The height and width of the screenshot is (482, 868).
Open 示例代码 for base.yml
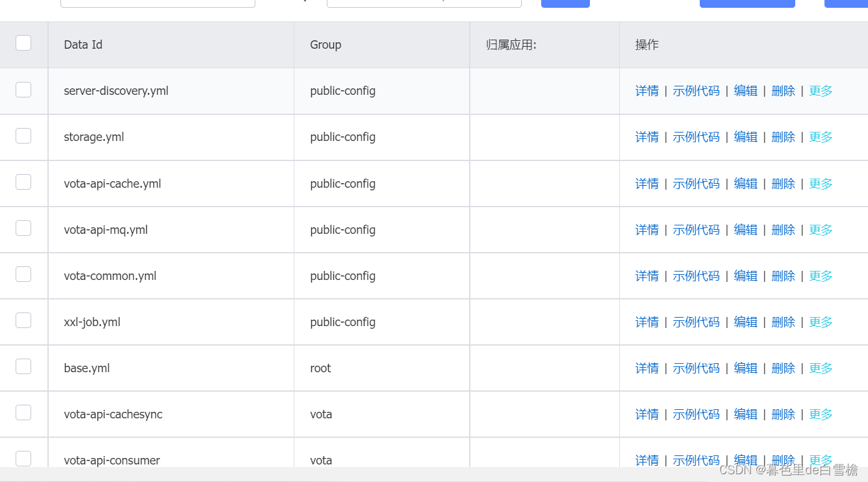coord(696,368)
